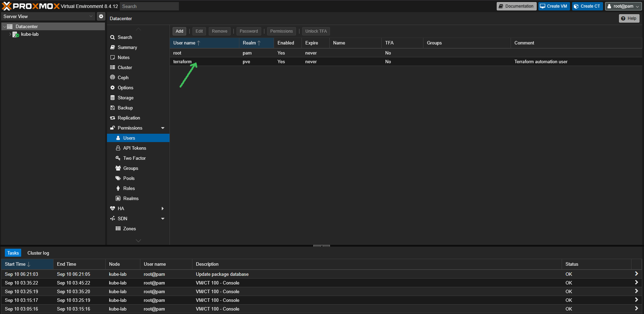
Task: Open the Realms configuration
Action: click(131, 198)
